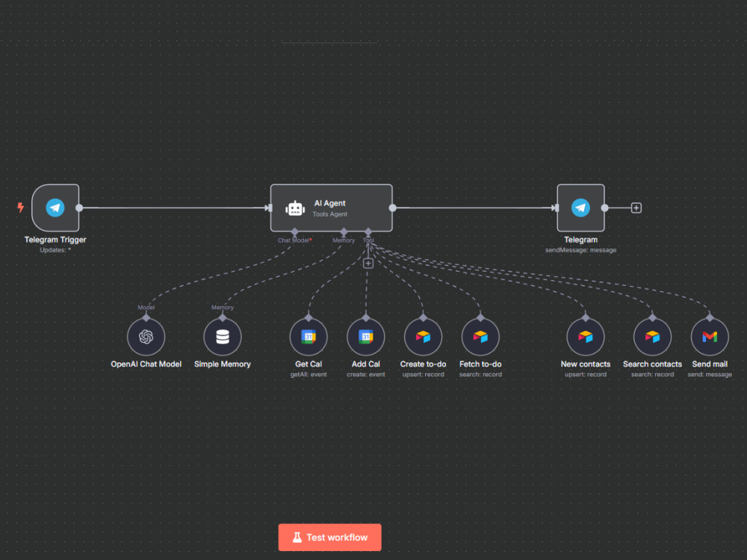
Task: Click the 'create: event' subtitle
Action: coord(366,374)
